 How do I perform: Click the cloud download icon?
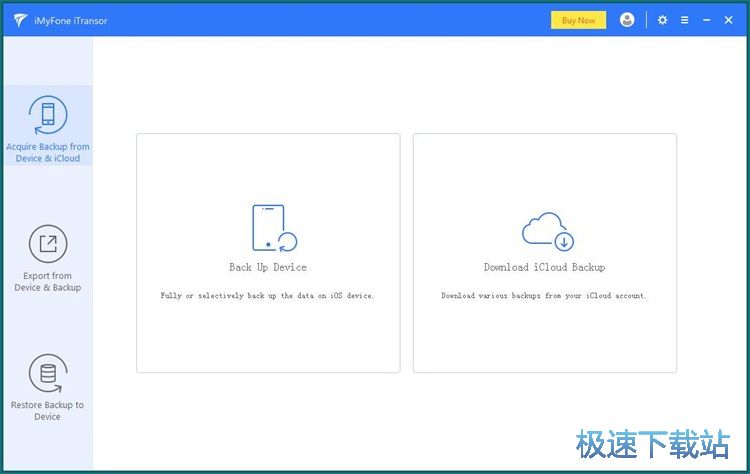[548, 231]
